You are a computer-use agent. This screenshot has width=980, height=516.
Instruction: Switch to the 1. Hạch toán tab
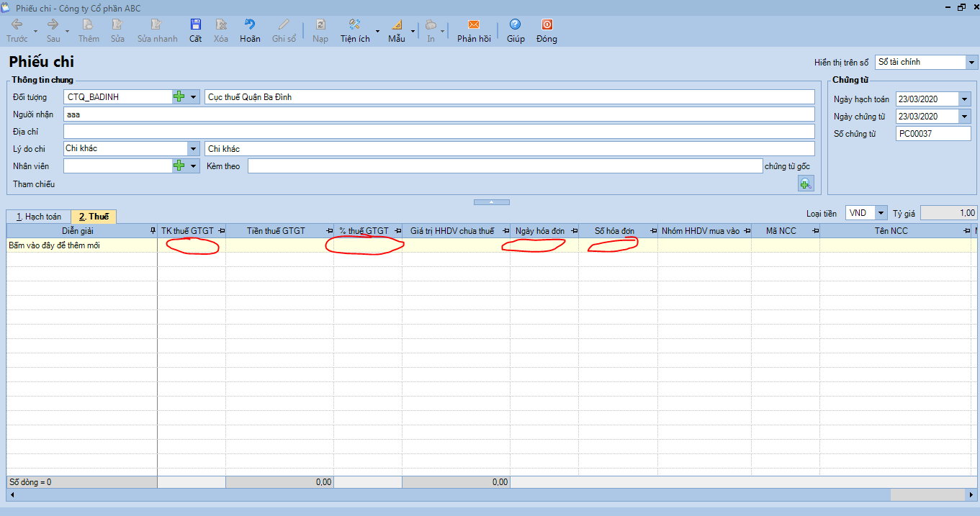coord(38,217)
